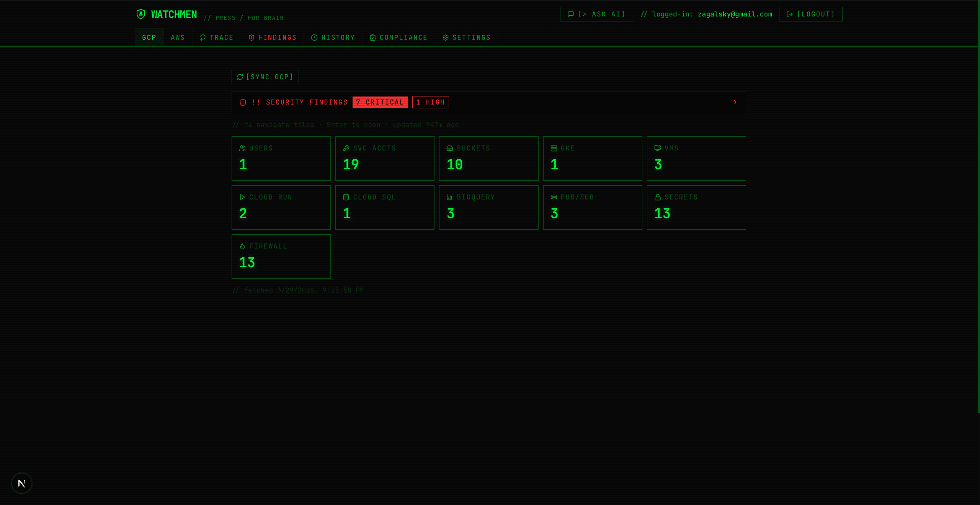
Task: Click the clock icon in HISTORY tab
Action: point(314,38)
